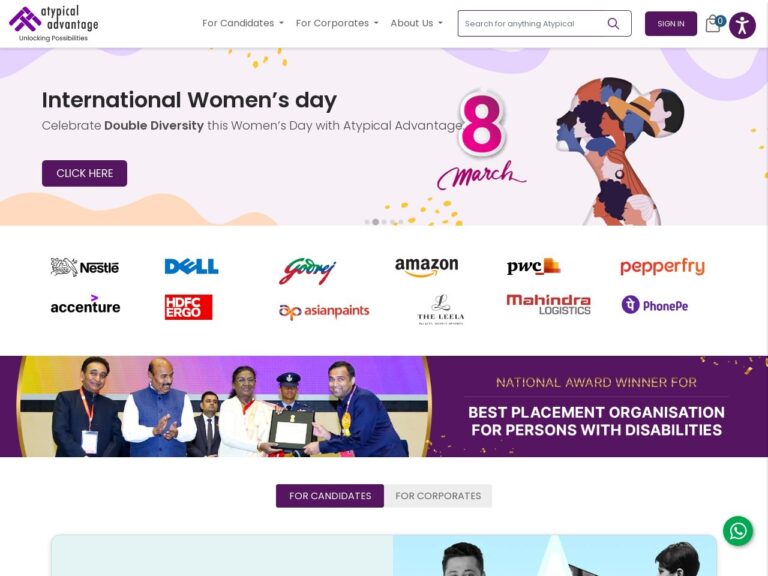
Task: Switch to the FOR CORPORATES tab
Action: point(438,496)
